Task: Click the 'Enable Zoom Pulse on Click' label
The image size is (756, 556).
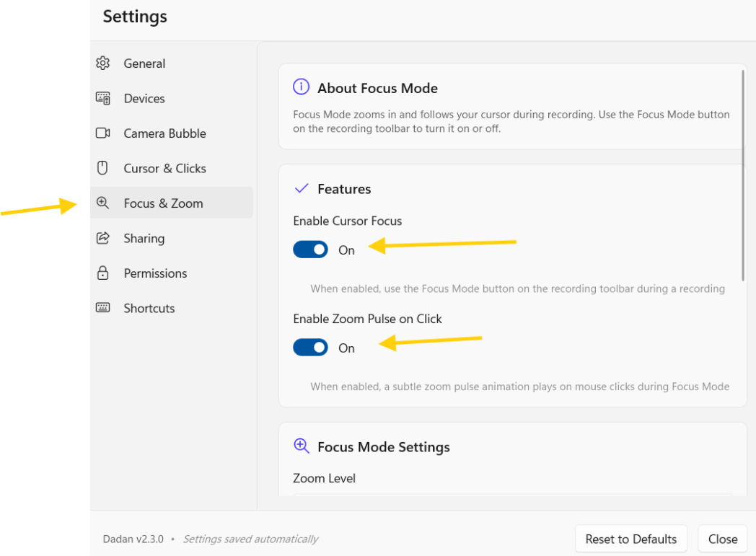Action: (x=367, y=319)
